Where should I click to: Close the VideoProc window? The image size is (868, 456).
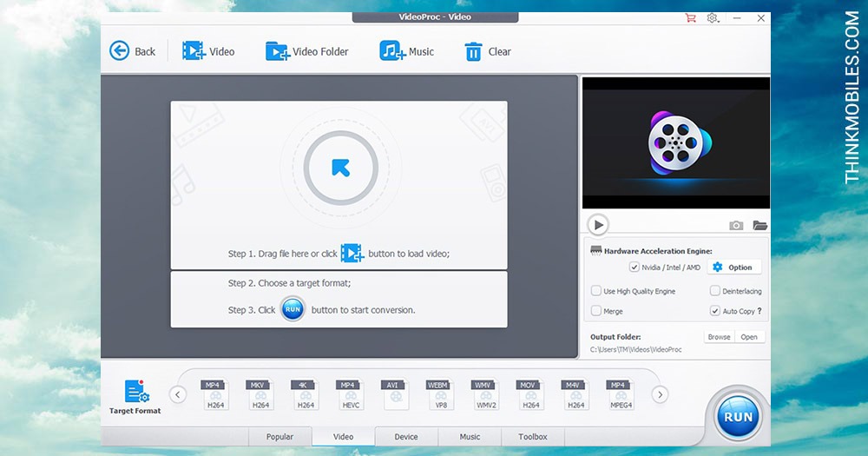tap(761, 18)
